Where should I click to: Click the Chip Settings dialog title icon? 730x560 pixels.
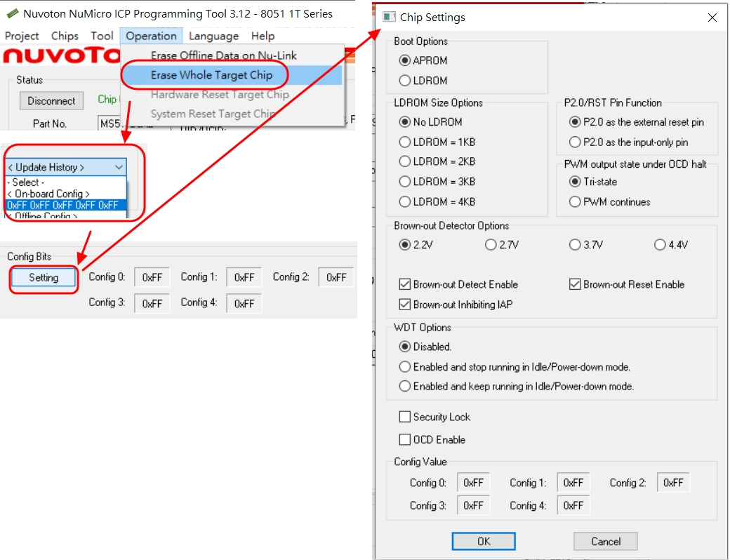click(389, 18)
